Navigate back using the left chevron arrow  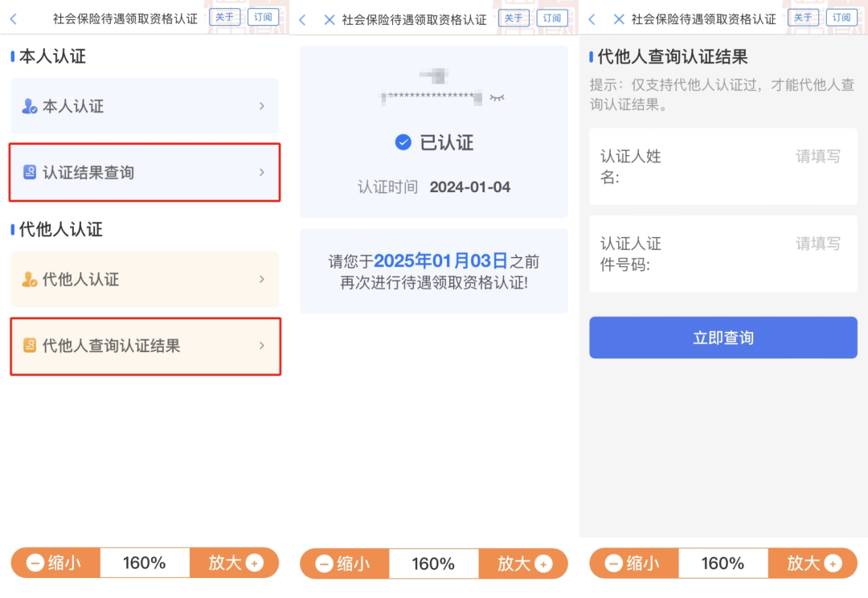(14, 17)
